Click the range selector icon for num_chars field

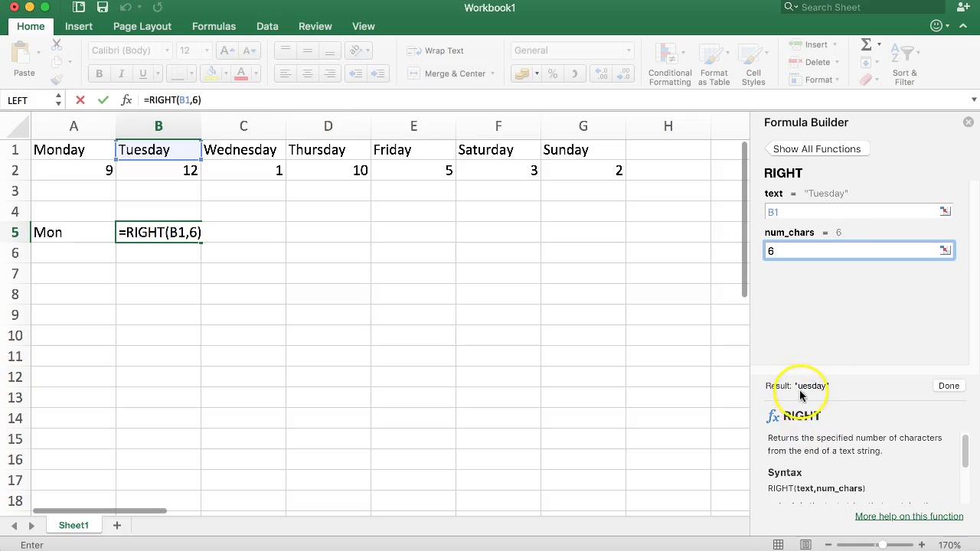click(945, 250)
